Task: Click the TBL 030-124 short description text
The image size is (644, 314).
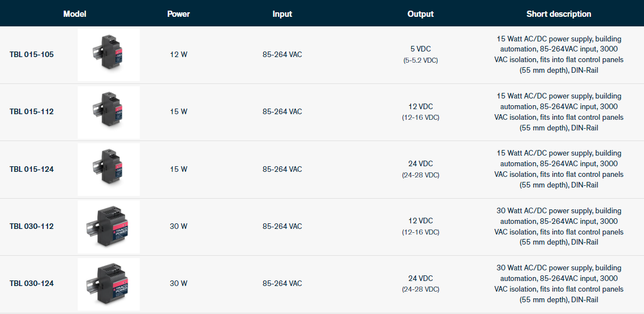Action: [558, 284]
